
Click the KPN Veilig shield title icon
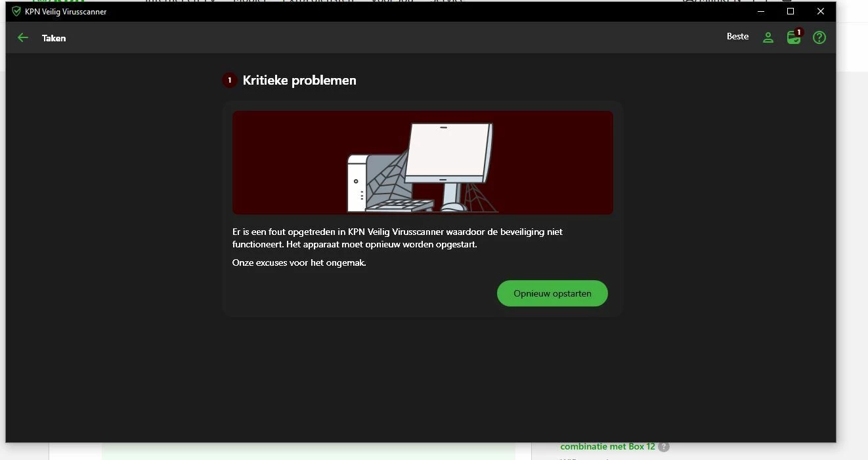16,11
